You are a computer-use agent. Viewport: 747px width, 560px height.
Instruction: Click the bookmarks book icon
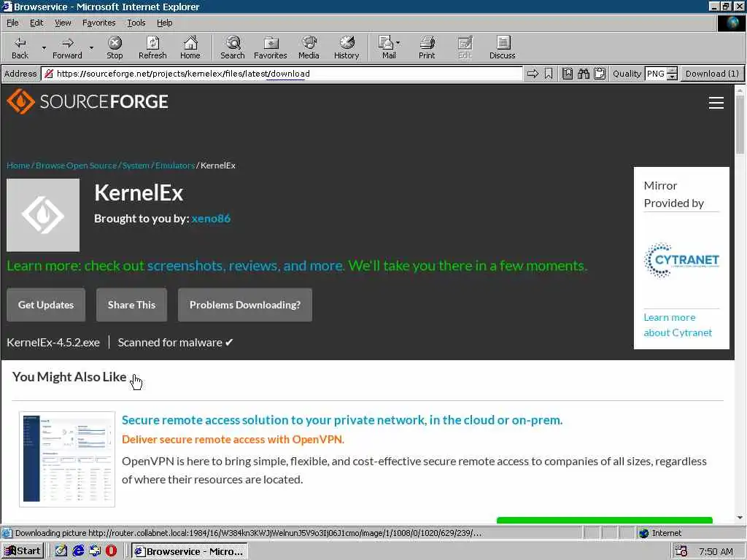[x=568, y=74]
